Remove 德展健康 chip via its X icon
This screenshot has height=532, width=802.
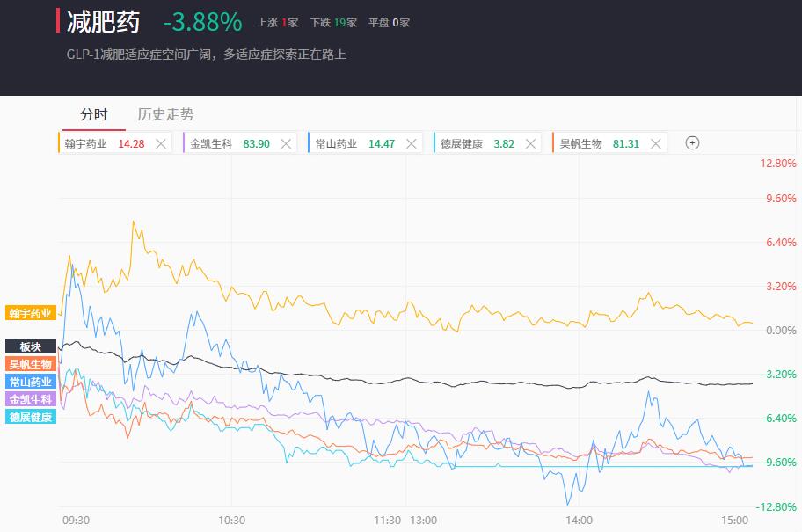(531, 143)
